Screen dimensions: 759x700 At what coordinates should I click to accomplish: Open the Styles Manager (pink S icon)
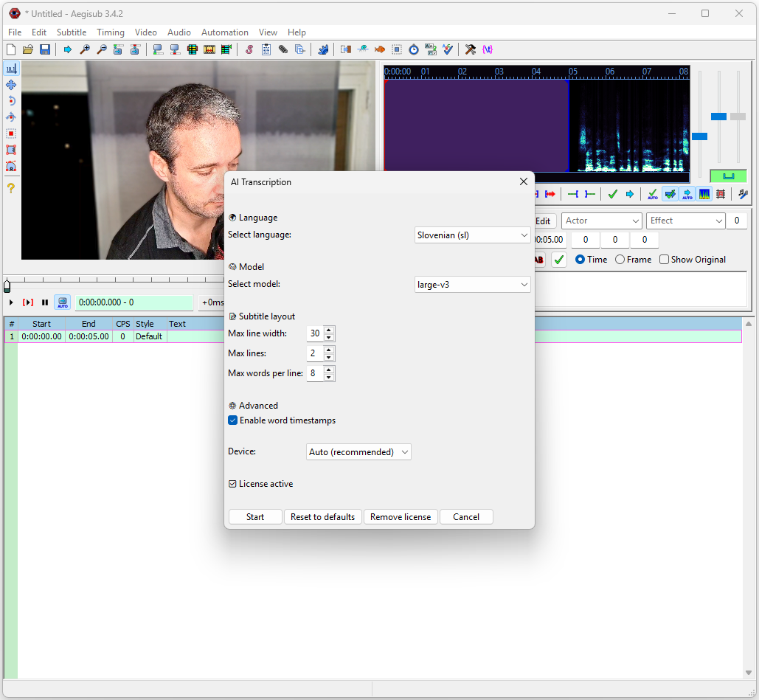[x=249, y=49]
